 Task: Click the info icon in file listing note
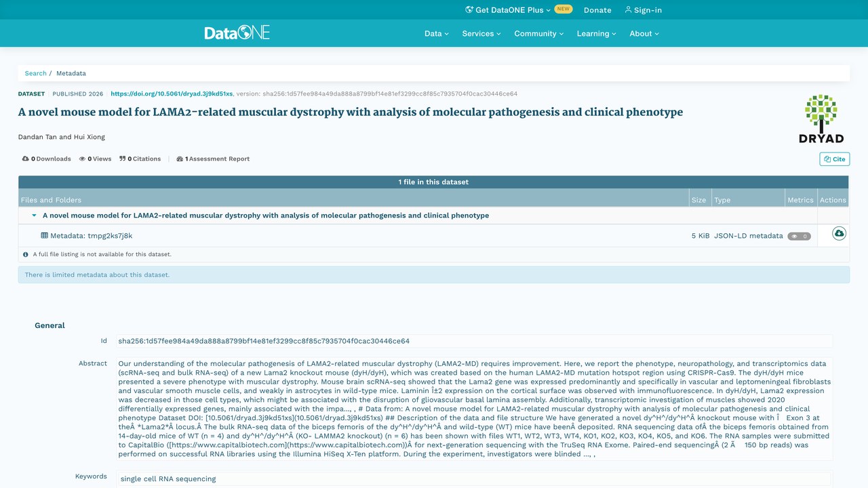pyautogui.click(x=26, y=255)
